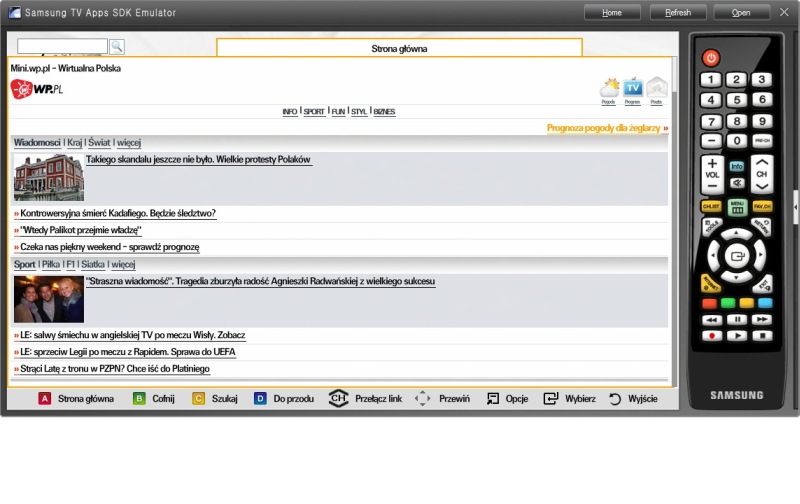This screenshot has height=504, width=800.
Task: Click the search magnifier icon beside the input box
Action: coord(117,47)
